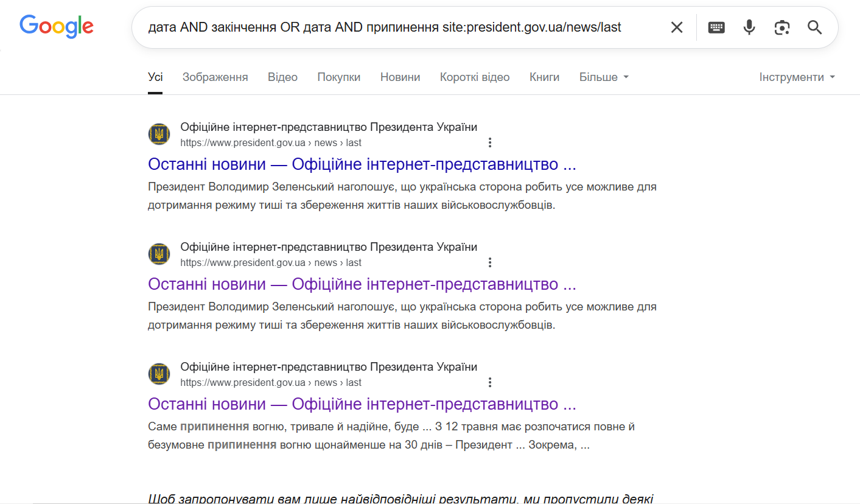
Task: Switch to the Покупки tab
Action: click(x=339, y=77)
